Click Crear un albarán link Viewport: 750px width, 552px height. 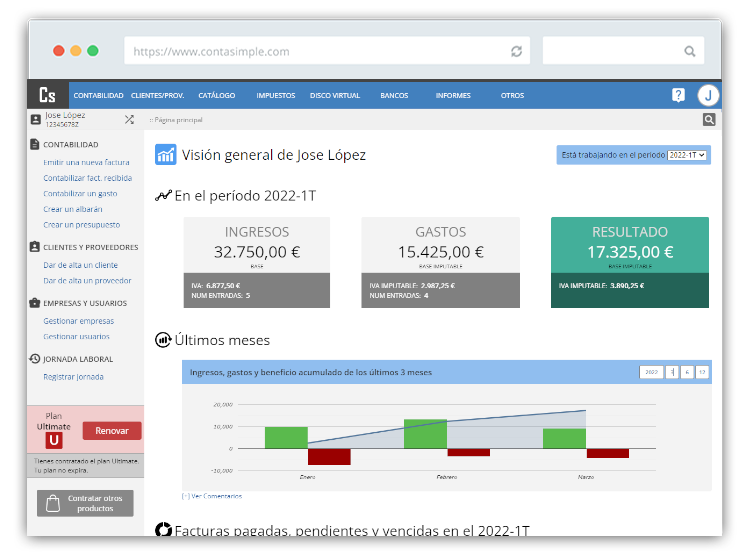pos(73,209)
